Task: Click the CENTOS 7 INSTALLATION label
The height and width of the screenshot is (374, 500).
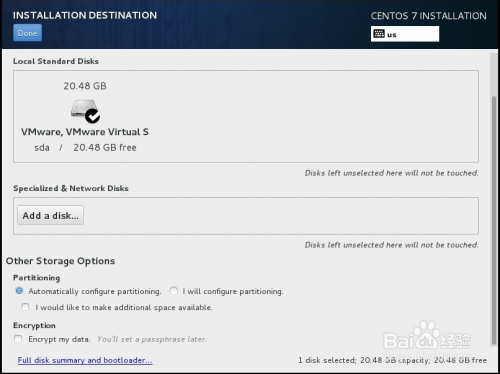Action: pyautogui.click(x=429, y=16)
